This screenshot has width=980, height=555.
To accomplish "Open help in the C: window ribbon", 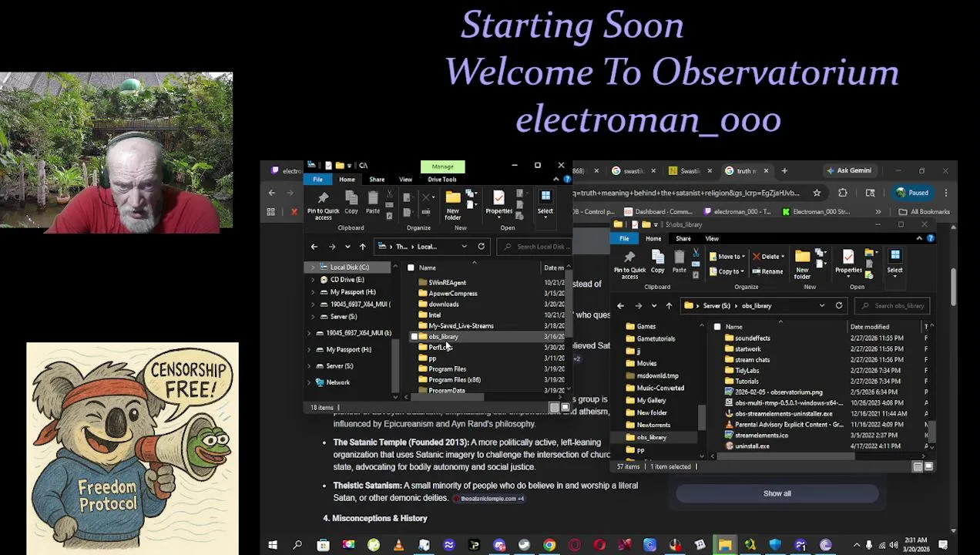I will tap(567, 180).
